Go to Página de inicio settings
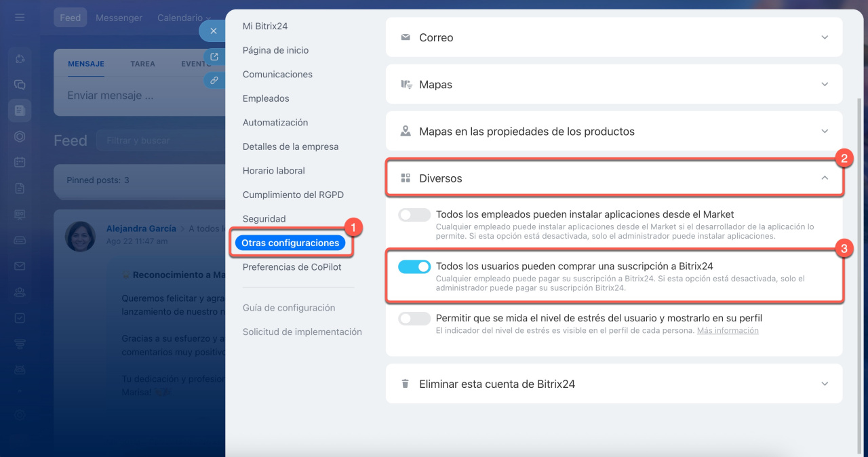Image resolution: width=868 pixels, height=457 pixels. 275,50
